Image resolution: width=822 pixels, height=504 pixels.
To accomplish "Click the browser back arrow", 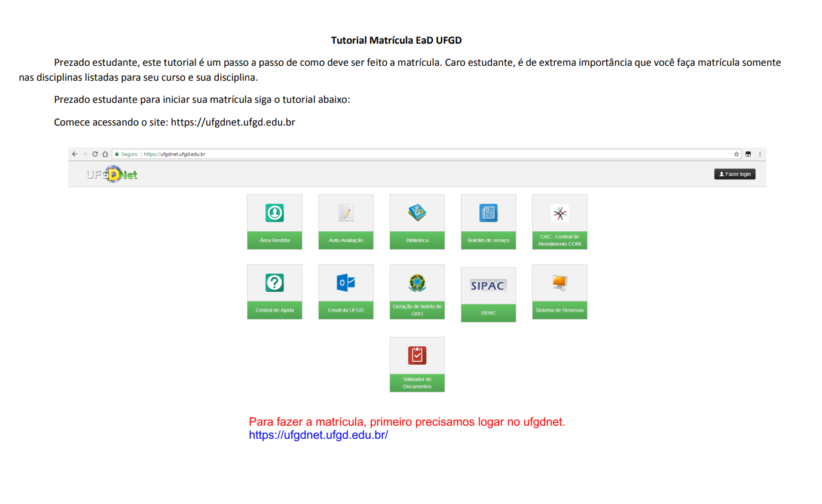I will point(74,154).
